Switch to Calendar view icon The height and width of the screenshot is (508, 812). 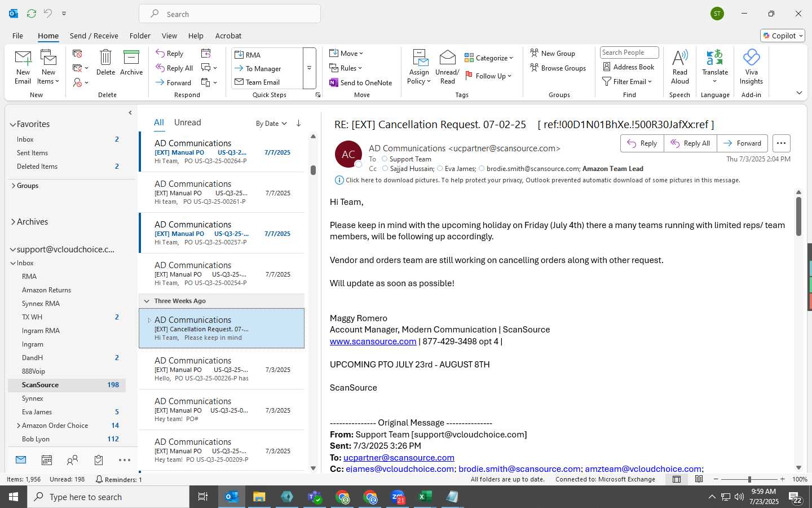pos(47,460)
